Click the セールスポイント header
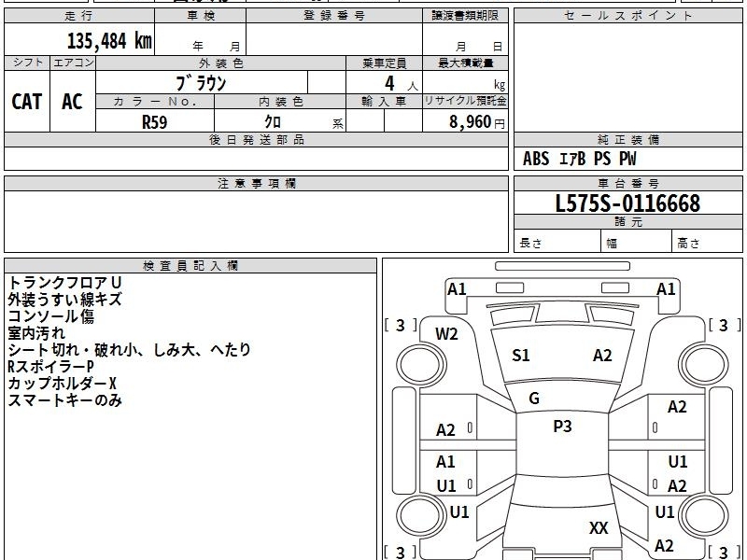This screenshot has height=560, width=747. coord(627,16)
